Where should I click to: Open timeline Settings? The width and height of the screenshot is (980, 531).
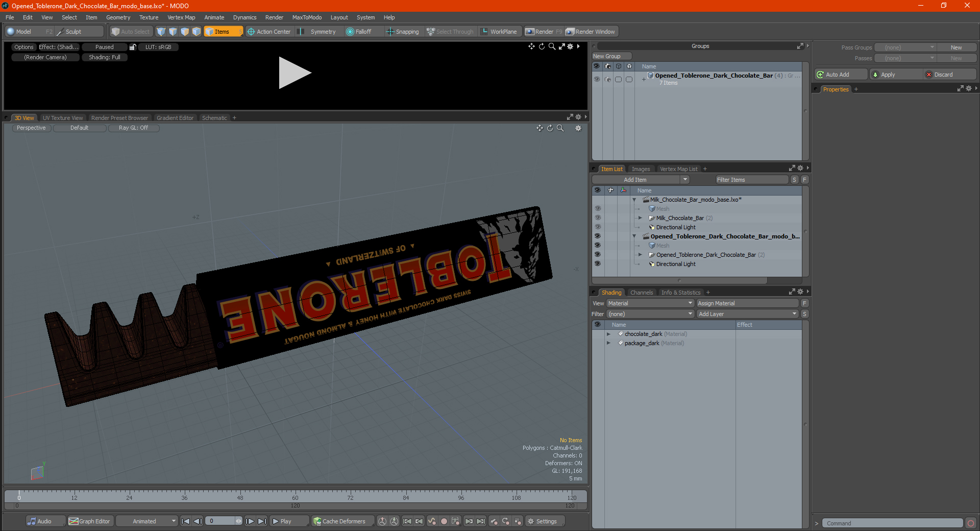pos(545,521)
